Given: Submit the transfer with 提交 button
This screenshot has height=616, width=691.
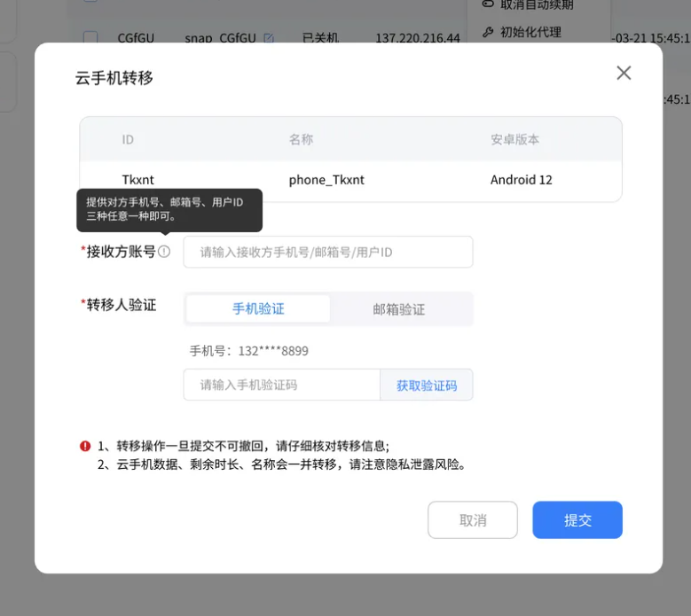Looking at the screenshot, I should coord(577,520).
